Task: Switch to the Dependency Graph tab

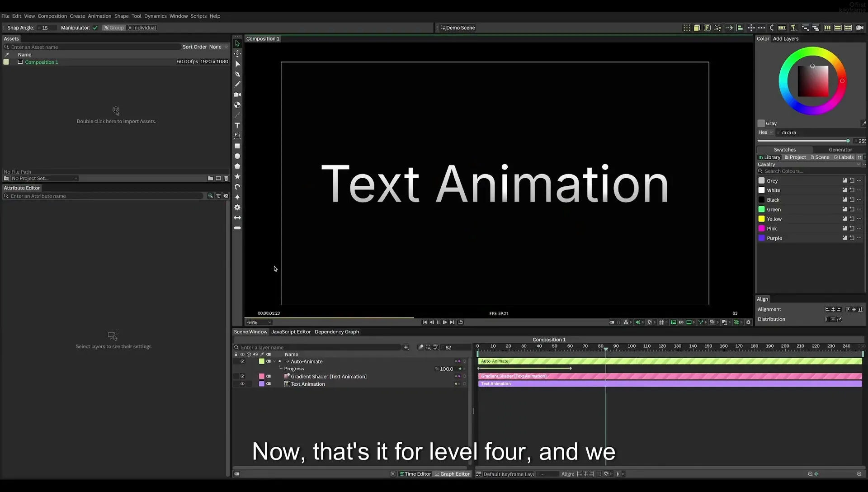Action: [337, 332]
